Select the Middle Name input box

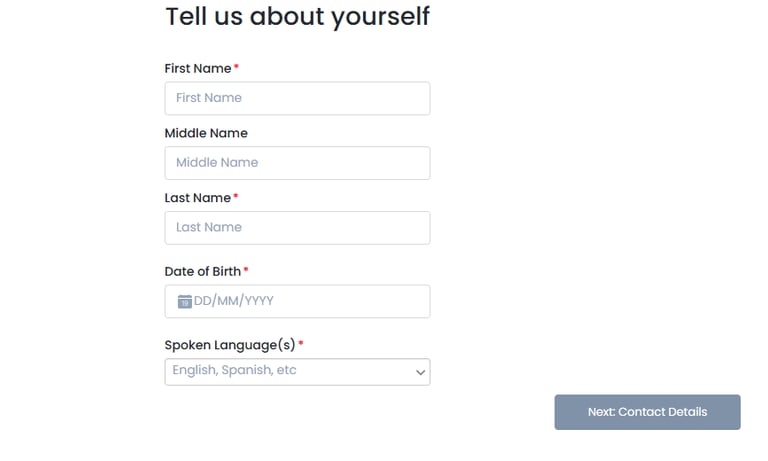297,163
